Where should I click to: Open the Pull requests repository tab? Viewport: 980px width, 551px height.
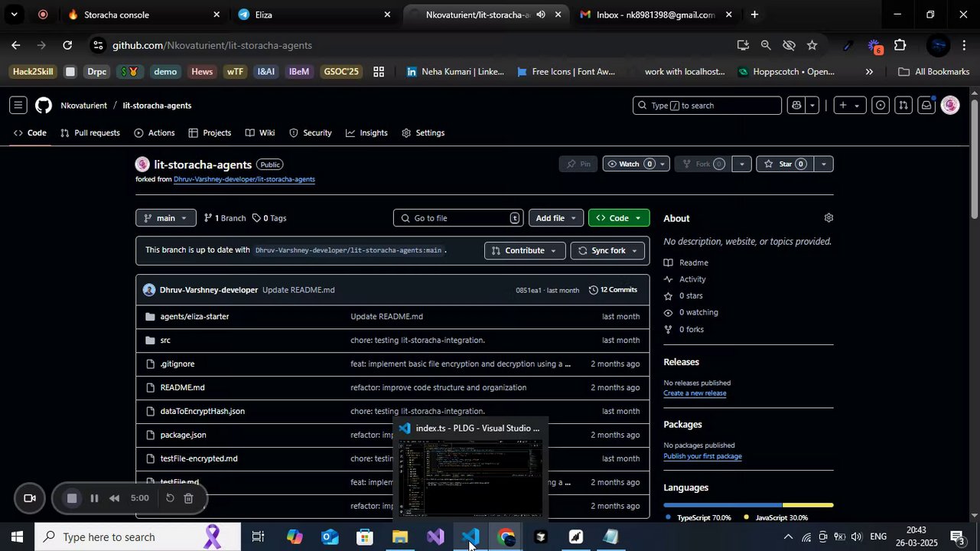point(90,133)
